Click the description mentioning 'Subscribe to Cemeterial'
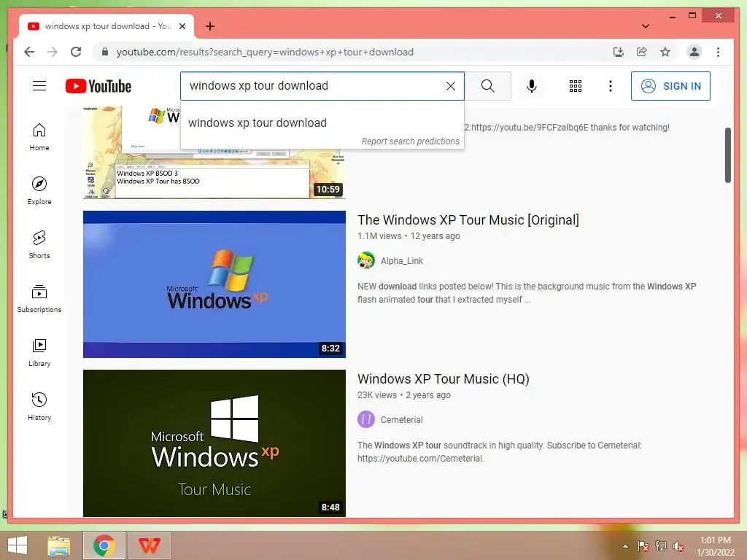Viewport: 747px width, 560px height. [x=499, y=452]
